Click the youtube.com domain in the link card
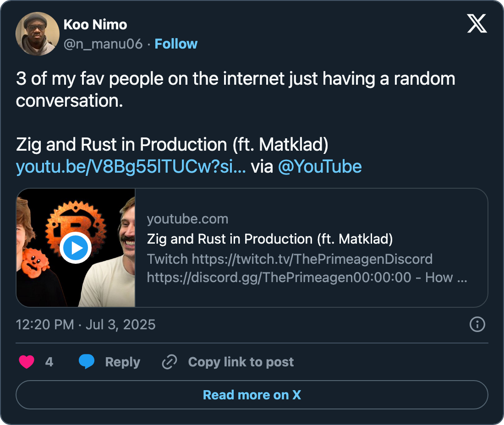Screen dimensions: 504x425 (187, 219)
